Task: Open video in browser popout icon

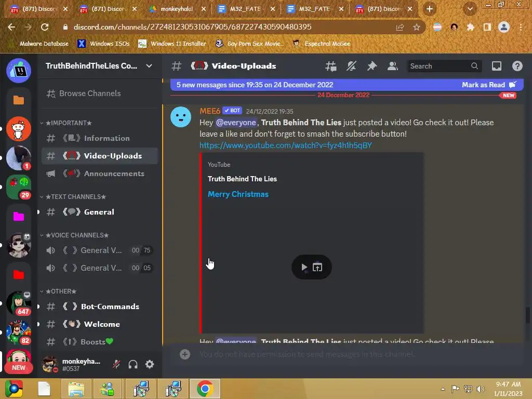Action: [317, 267]
